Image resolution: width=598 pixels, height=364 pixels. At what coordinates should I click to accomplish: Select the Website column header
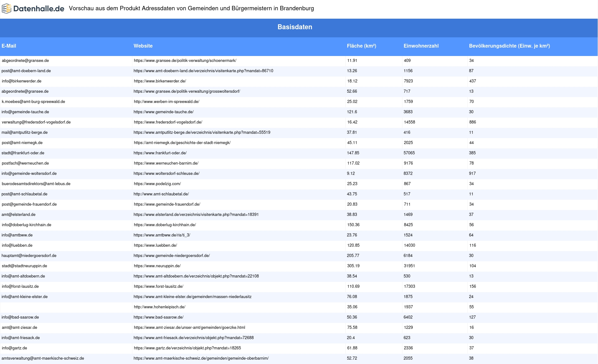[x=143, y=46]
